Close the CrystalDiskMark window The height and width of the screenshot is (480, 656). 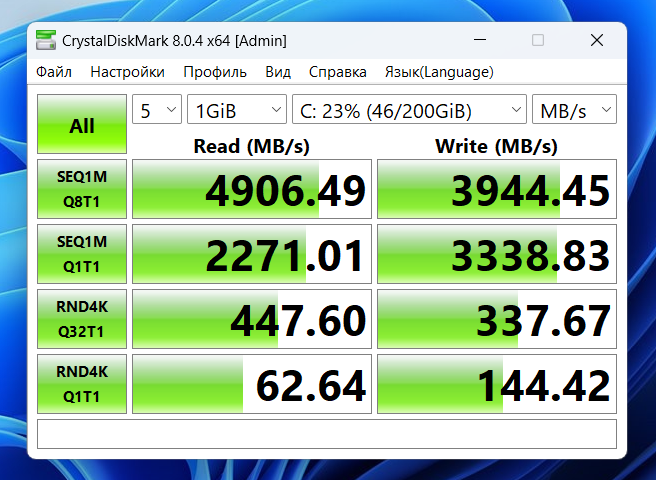[597, 40]
